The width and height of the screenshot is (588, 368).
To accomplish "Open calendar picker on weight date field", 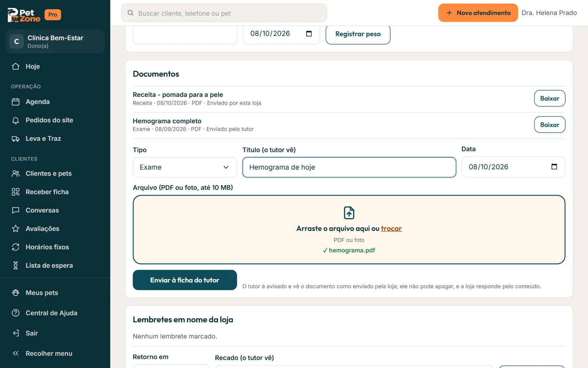I will pos(309,33).
